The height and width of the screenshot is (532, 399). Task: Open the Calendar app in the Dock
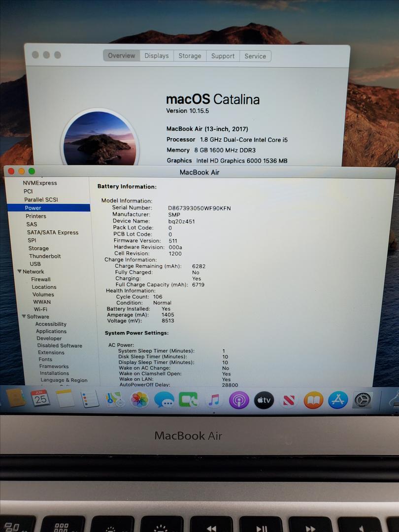point(40,399)
